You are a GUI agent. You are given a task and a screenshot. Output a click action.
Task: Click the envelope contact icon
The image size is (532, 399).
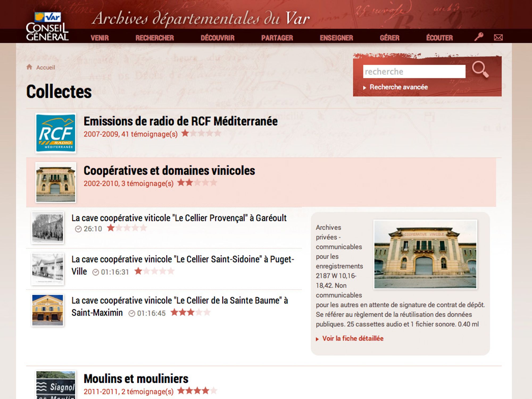(x=498, y=38)
